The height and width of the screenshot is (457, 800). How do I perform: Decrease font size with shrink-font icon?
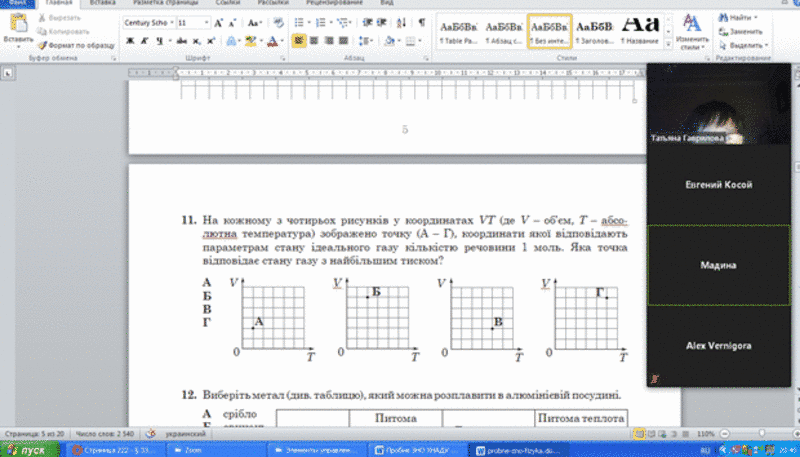point(232,23)
